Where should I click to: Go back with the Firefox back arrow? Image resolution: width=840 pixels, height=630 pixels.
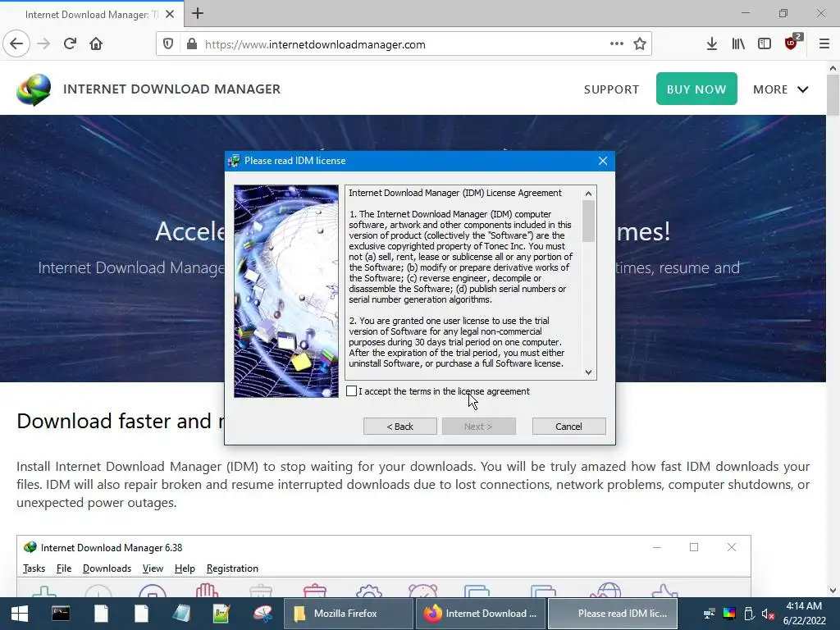[x=16, y=44]
